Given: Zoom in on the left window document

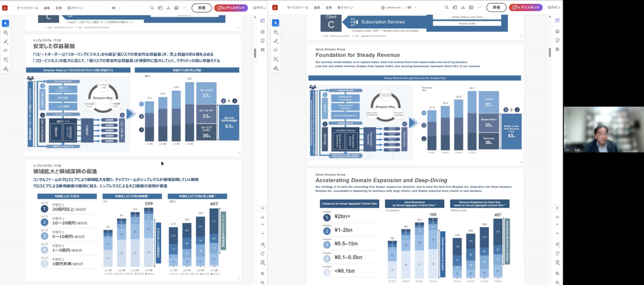Looking at the screenshot, I should point(262,273).
